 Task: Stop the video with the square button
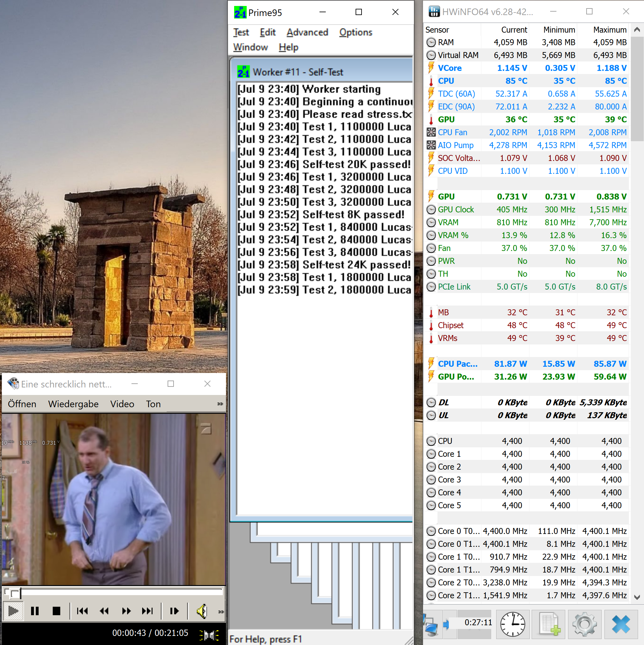(x=56, y=611)
